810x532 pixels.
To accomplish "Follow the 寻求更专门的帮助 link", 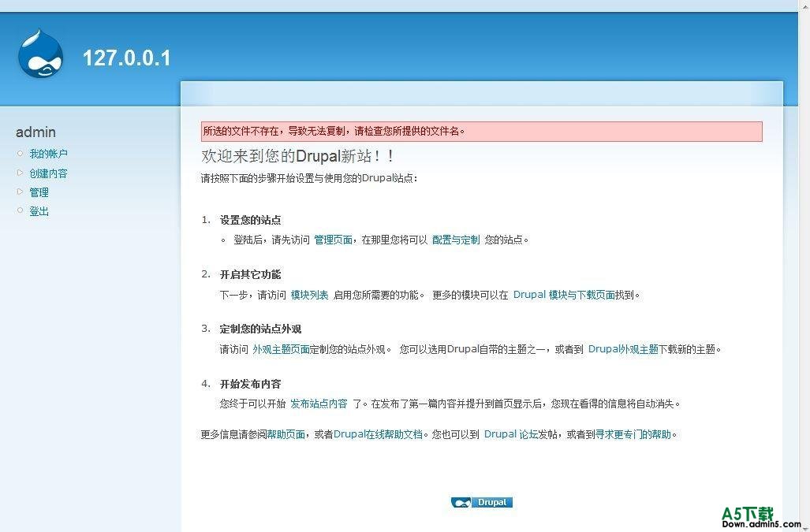I will (633, 434).
